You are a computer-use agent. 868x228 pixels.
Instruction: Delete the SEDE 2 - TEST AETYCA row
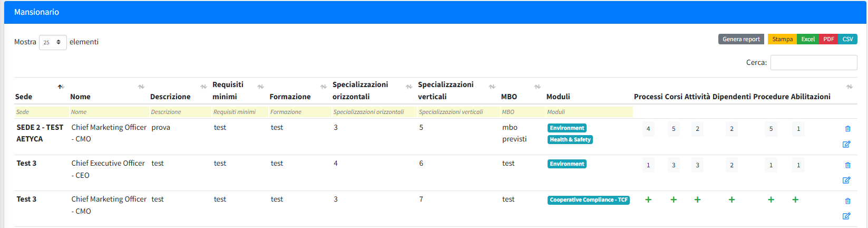847,129
